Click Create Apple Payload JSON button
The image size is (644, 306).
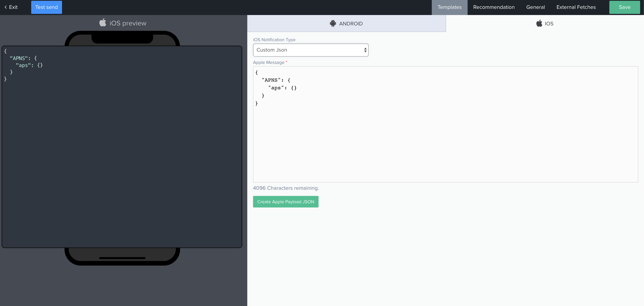286,201
